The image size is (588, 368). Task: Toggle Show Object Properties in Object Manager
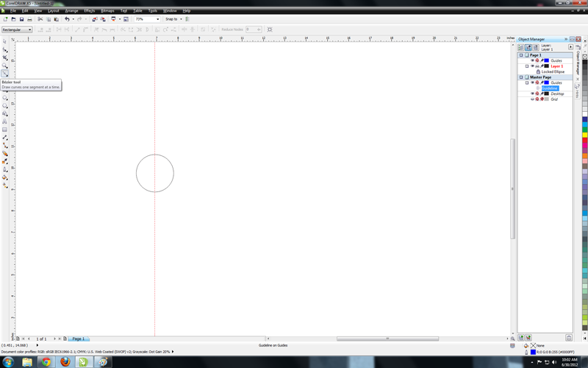(x=520, y=47)
